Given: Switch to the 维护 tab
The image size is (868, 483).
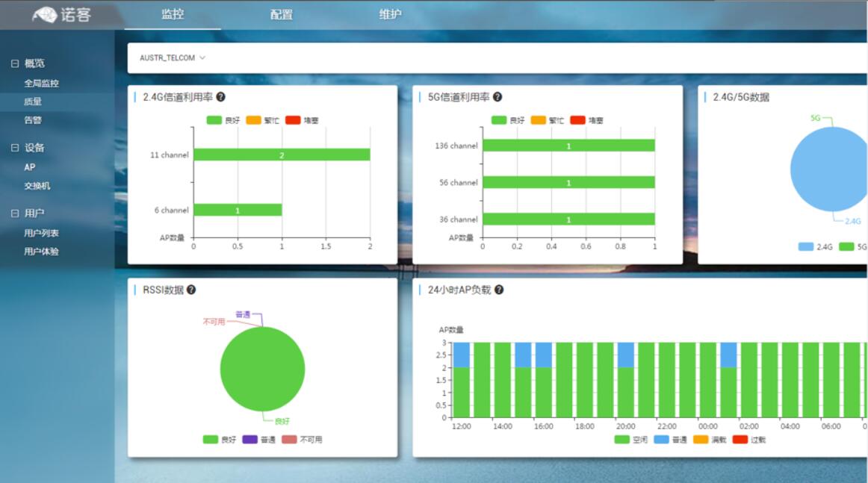Looking at the screenshot, I should [x=390, y=15].
